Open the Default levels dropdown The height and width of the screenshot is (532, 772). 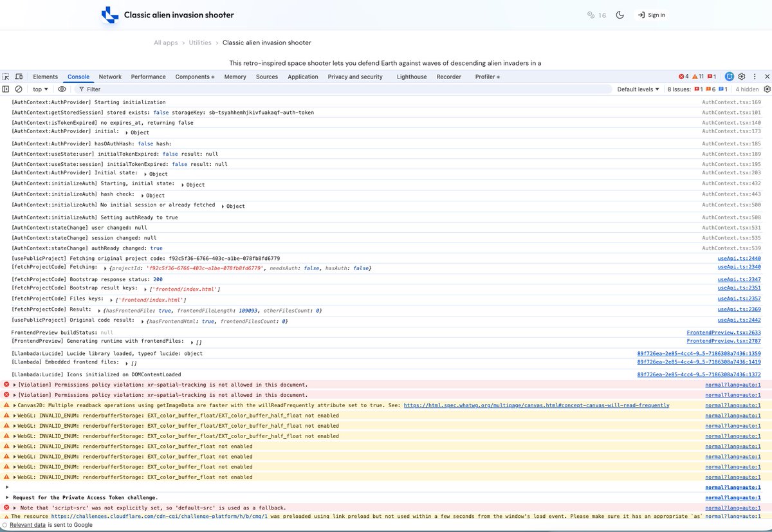[x=638, y=89]
